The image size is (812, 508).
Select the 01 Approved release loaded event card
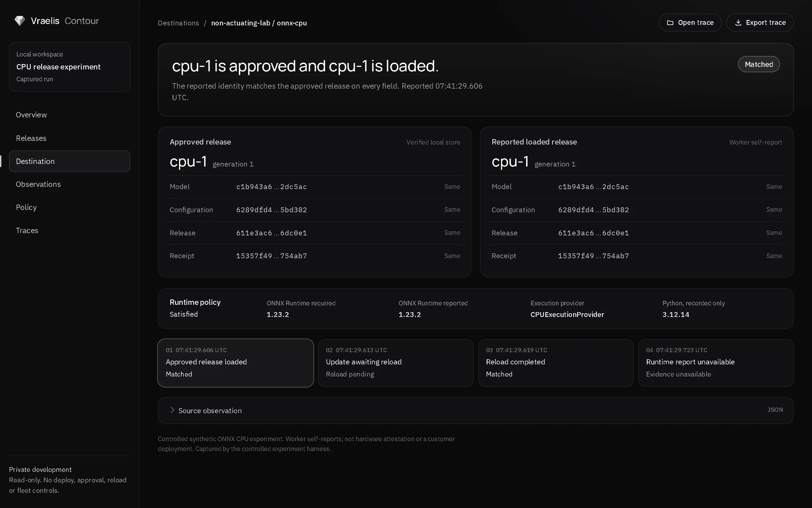point(235,363)
